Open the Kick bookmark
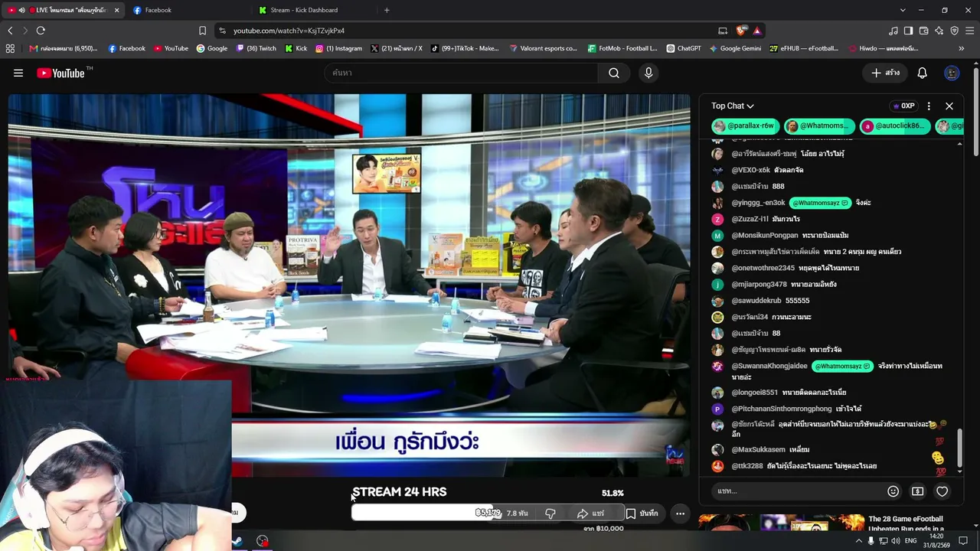The width and height of the screenshot is (980, 551). [x=296, y=48]
